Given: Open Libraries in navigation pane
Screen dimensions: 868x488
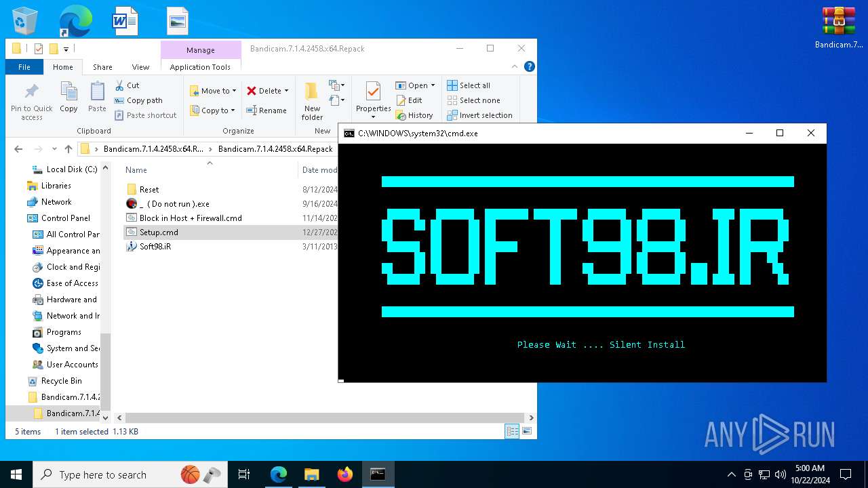Looking at the screenshot, I should click(x=49, y=186).
